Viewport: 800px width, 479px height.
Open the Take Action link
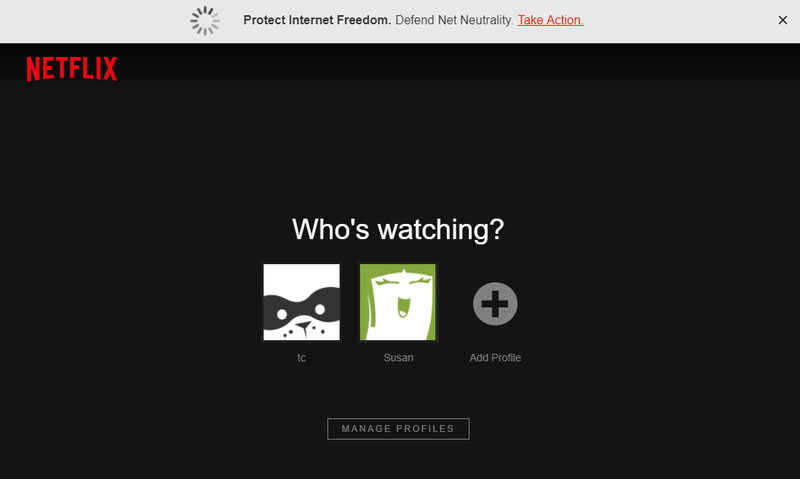click(551, 20)
